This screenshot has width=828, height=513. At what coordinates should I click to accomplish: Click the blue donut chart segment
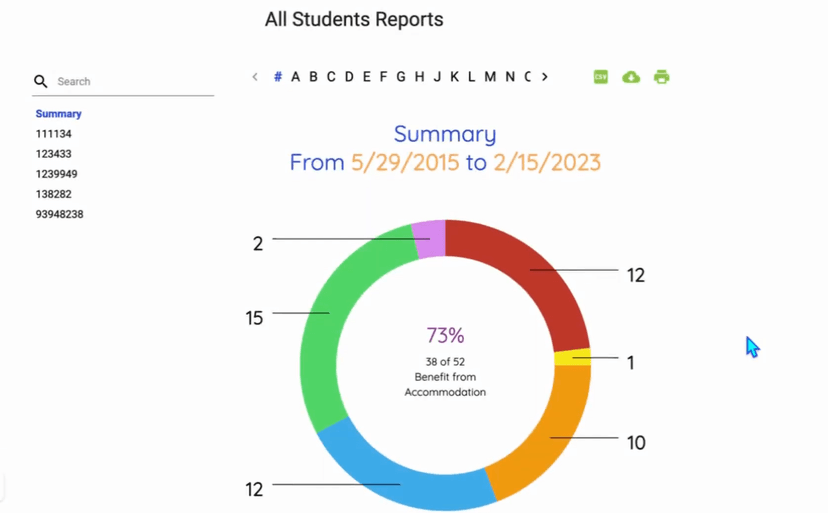(400, 475)
